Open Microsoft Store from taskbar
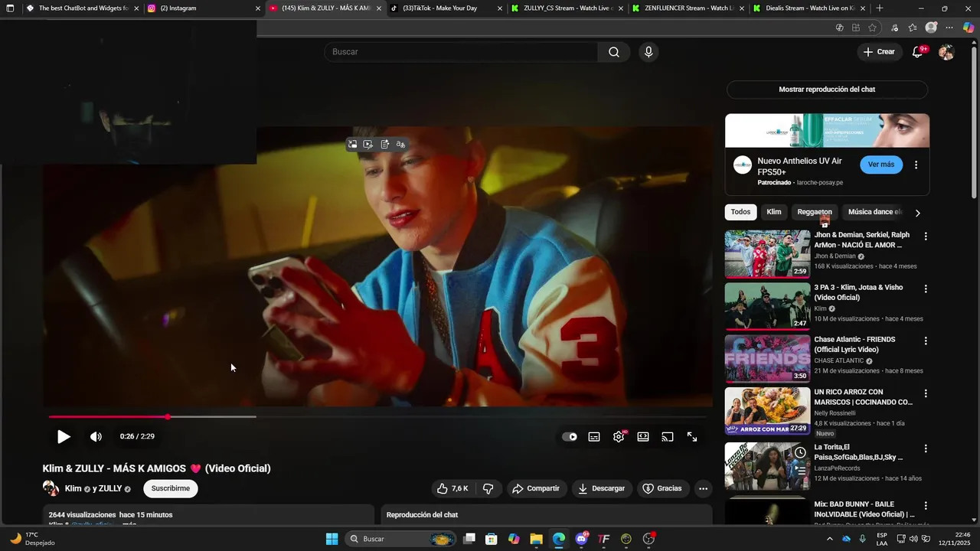The height and width of the screenshot is (551, 980). 492,539
